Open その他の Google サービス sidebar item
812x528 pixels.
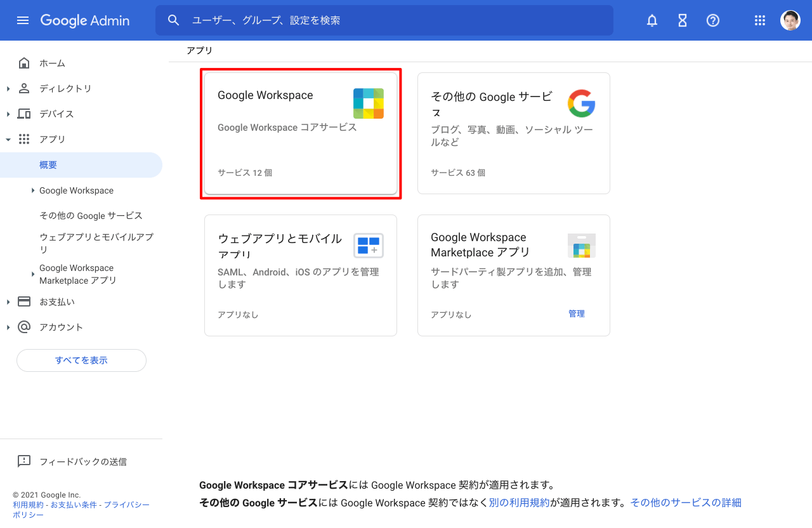click(91, 216)
